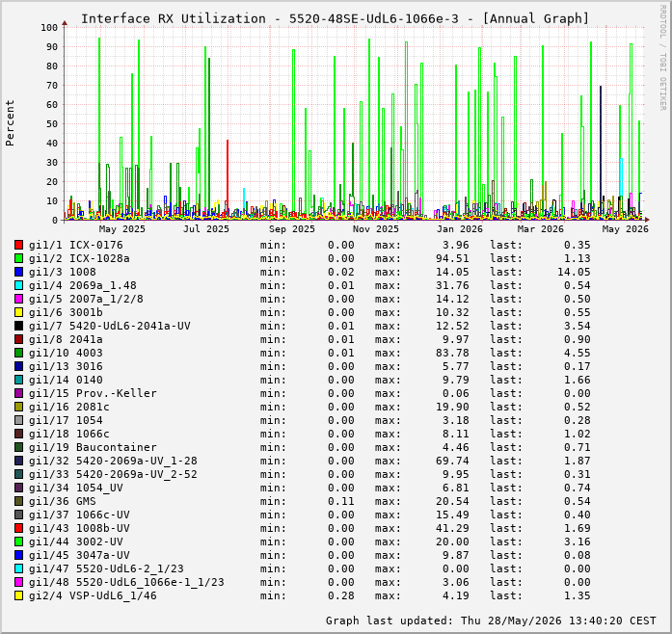Click the legend label gi1/15 Prov.-Keller
The image size is (672, 634).
(93, 393)
